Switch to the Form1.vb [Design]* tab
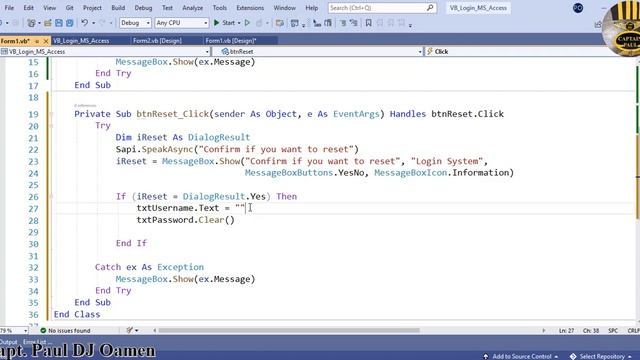Image resolution: width=640 pixels, height=360 pixels. (x=231, y=41)
